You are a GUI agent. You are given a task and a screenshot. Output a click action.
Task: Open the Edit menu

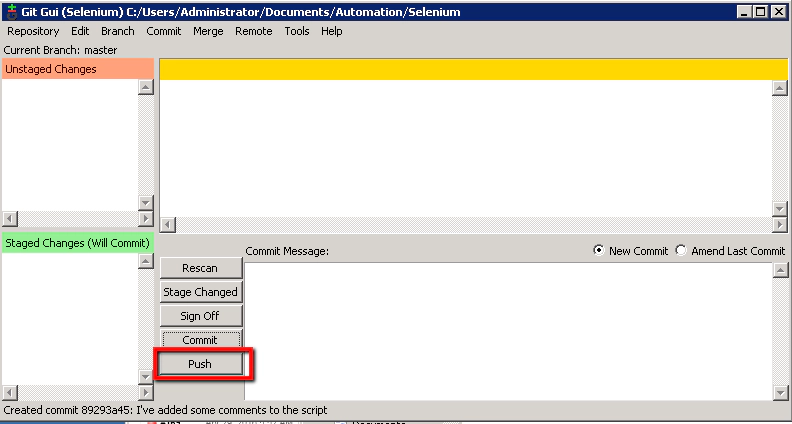[x=80, y=31]
